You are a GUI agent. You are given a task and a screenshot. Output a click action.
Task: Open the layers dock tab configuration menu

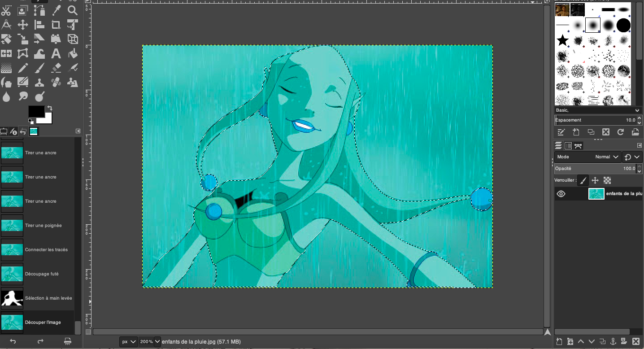click(x=639, y=145)
